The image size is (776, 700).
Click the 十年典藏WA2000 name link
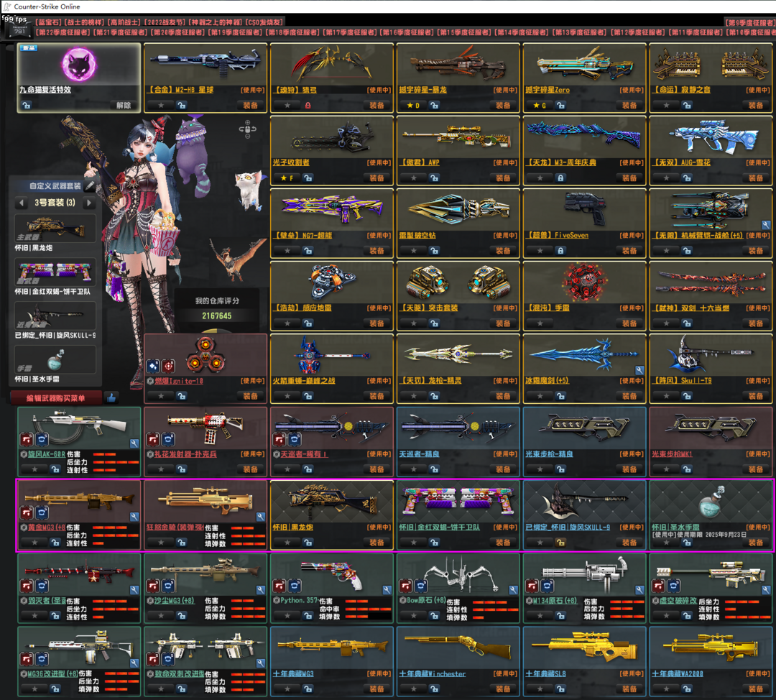[x=678, y=673]
